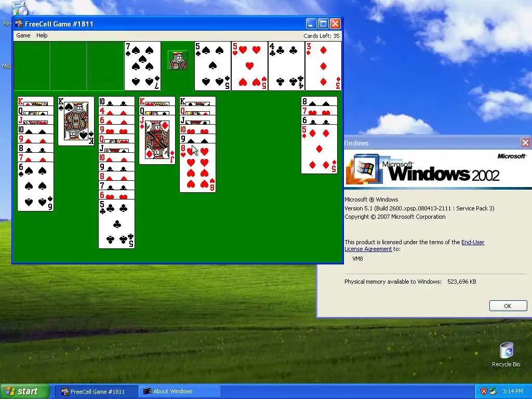Click the version 5.1 build text

click(x=419, y=208)
